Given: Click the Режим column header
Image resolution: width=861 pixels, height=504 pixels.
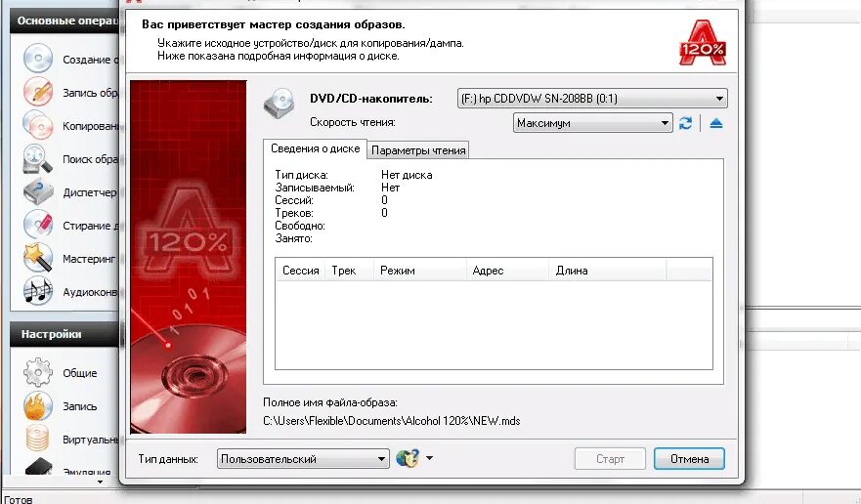Looking at the screenshot, I should [419, 271].
